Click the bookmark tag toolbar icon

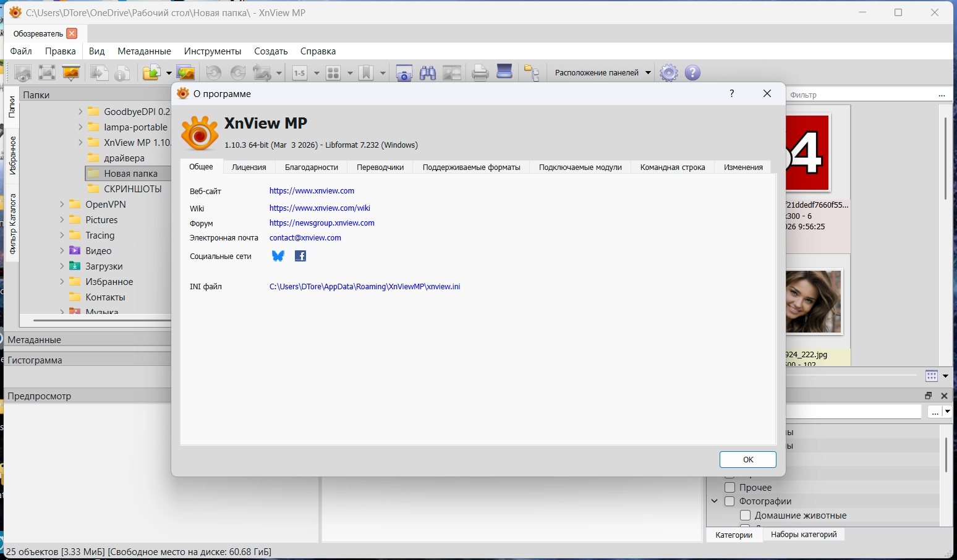(366, 73)
